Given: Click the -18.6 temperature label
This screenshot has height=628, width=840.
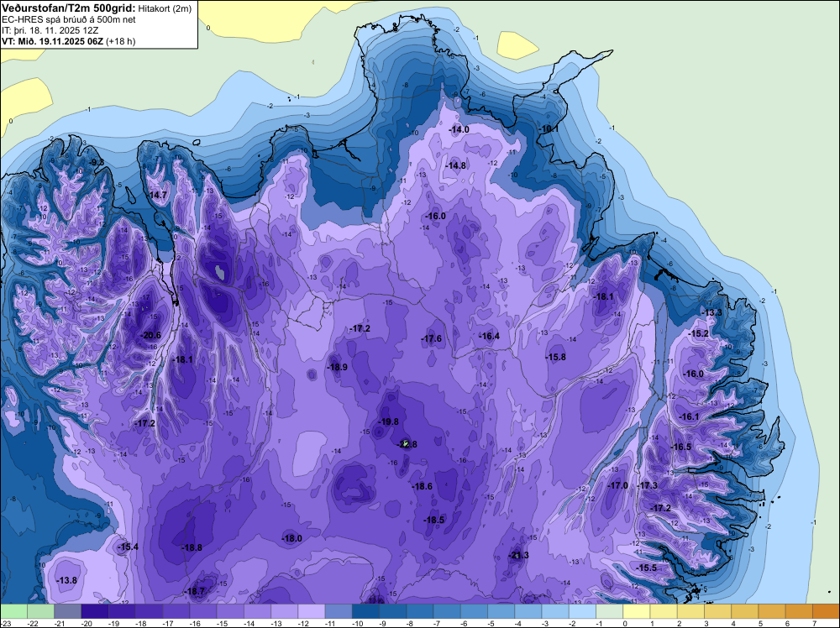Looking at the screenshot, I should (423, 486).
